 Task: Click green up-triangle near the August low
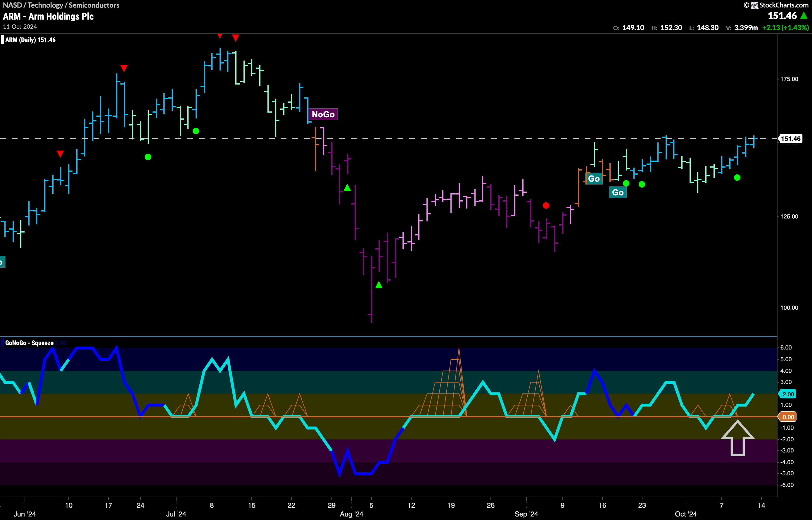379,285
